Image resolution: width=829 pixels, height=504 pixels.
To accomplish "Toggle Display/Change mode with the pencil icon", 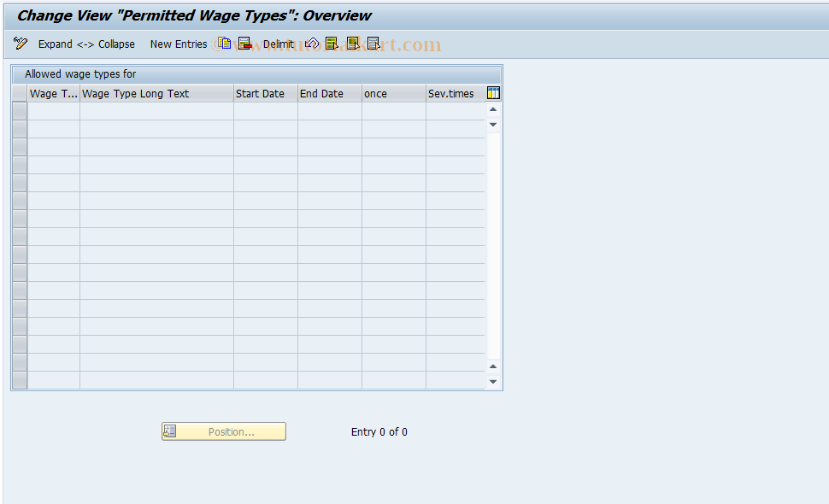I will (21, 44).
